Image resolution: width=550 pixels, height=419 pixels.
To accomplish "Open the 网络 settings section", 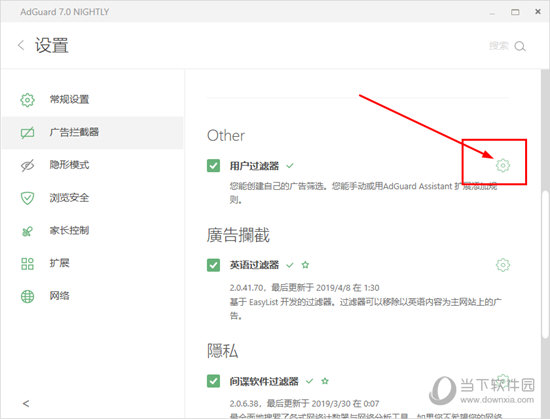I will point(92,296).
